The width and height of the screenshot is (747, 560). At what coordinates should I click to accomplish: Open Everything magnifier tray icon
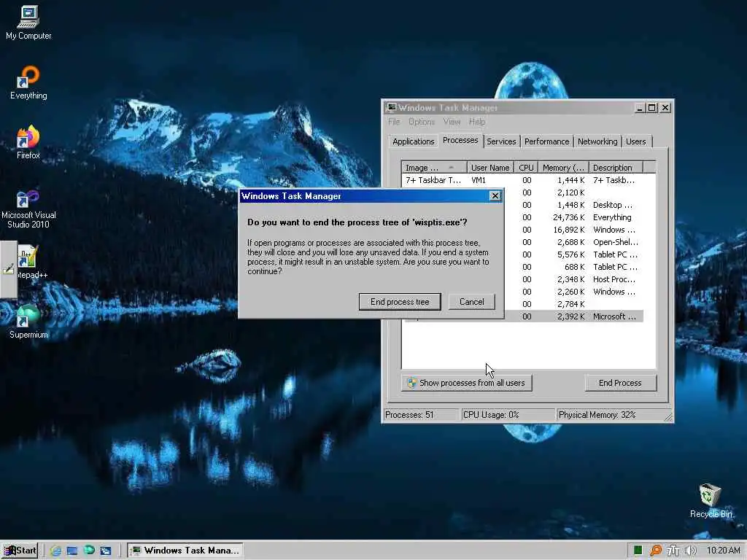click(x=656, y=551)
